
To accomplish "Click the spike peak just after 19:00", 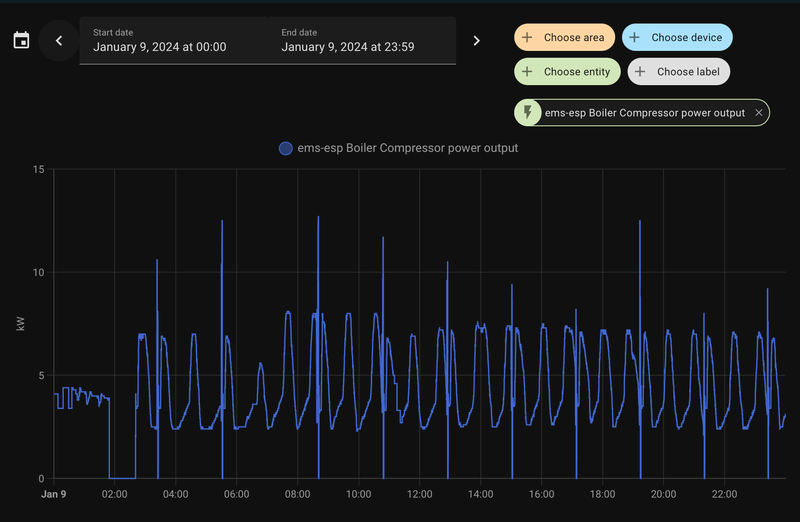I will (639, 222).
